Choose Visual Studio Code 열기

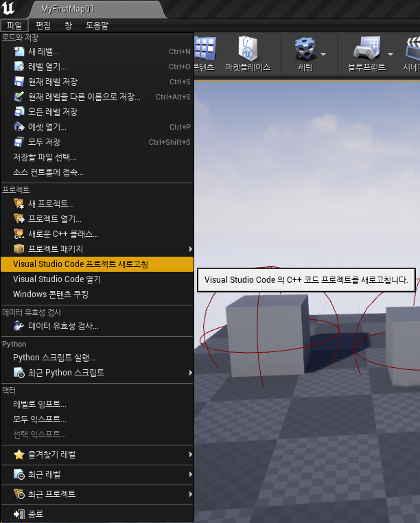(97, 279)
